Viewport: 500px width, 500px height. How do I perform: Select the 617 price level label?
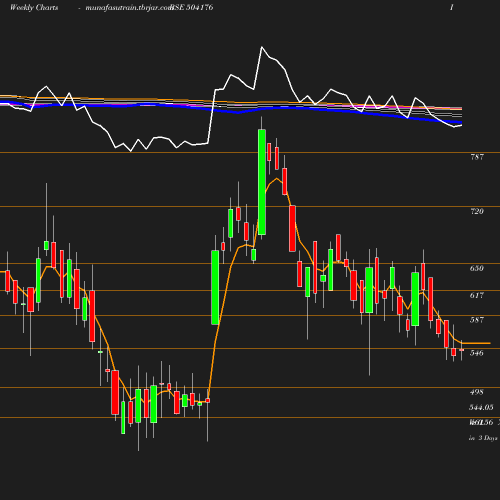pyautogui.click(x=477, y=295)
